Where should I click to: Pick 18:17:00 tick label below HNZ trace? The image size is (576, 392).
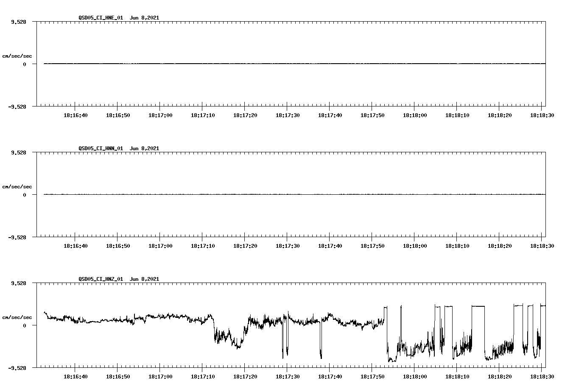coord(160,377)
